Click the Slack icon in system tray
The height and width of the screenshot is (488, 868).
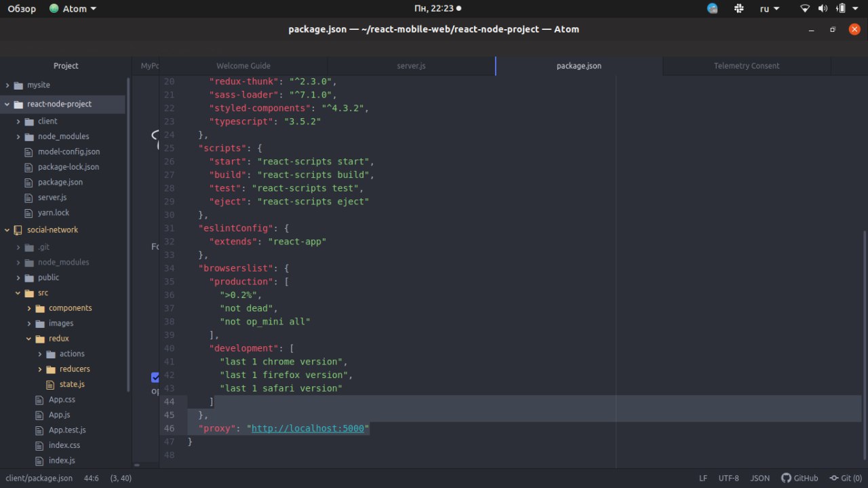tap(738, 9)
